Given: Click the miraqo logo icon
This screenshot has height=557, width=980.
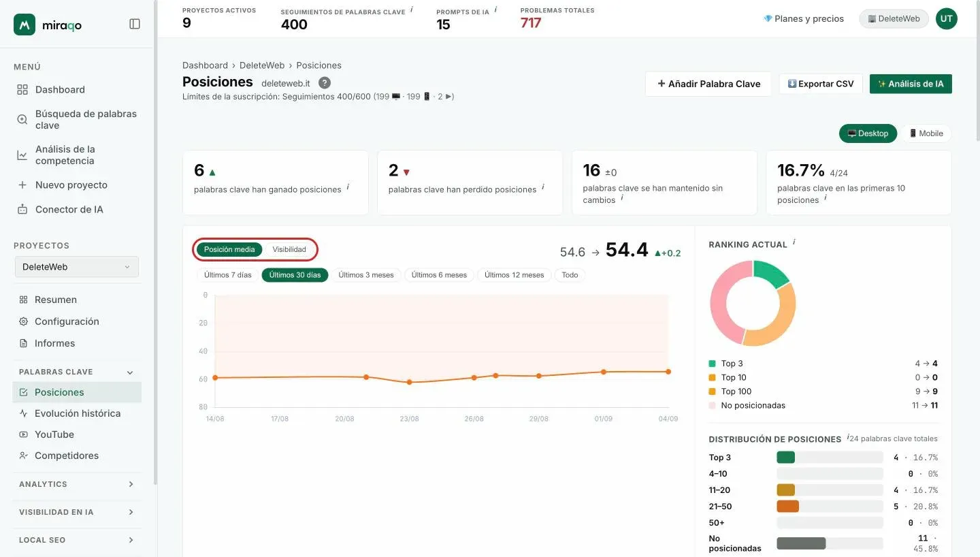Looking at the screenshot, I should [x=24, y=25].
